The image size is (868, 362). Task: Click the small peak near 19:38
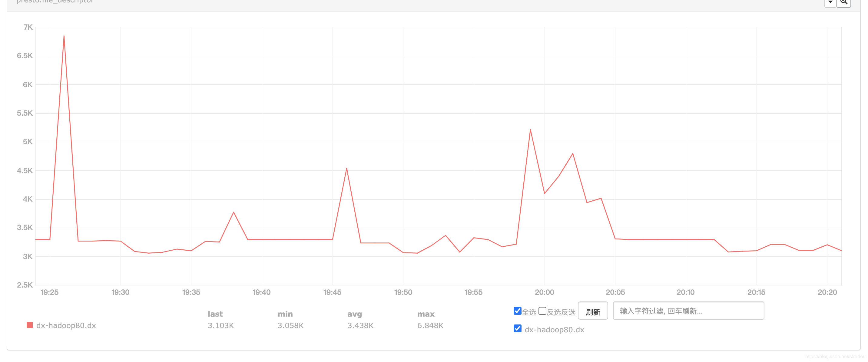(x=234, y=212)
